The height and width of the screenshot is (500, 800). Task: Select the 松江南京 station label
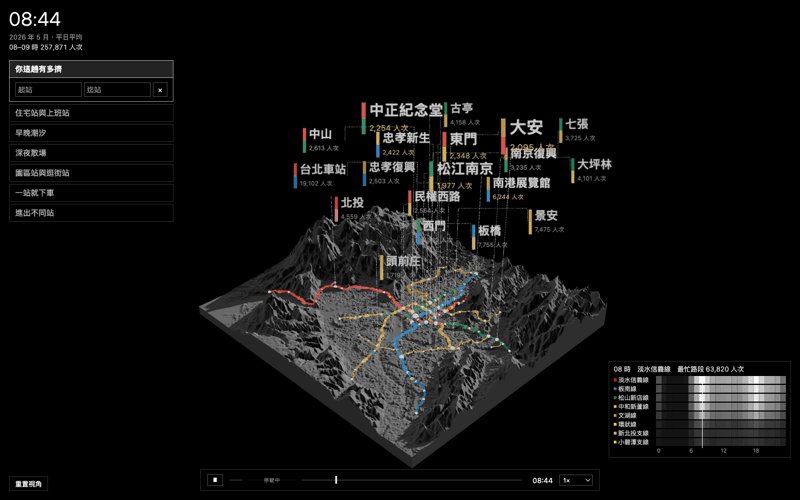coord(465,169)
